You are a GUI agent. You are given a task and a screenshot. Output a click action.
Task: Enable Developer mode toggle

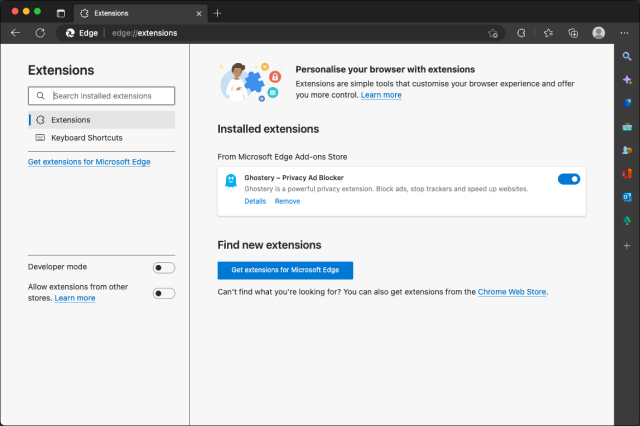point(164,267)
